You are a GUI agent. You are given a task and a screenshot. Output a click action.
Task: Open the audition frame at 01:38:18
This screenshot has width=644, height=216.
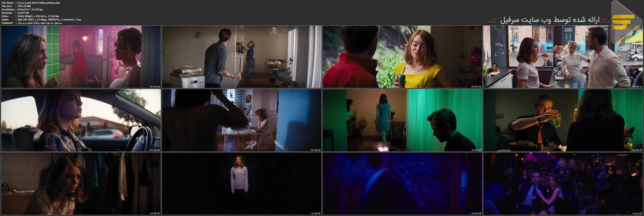pyautogui.click(x=242, y=184)
